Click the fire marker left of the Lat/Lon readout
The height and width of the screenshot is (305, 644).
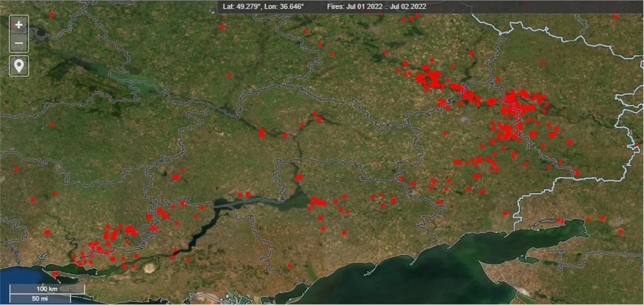pos(222,26)
